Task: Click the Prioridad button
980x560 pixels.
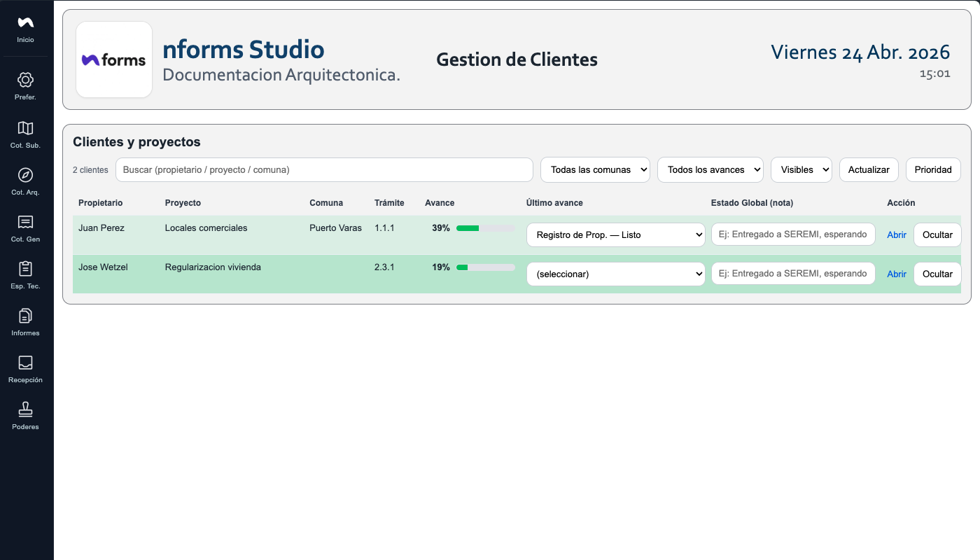Action: pos(933,169)
